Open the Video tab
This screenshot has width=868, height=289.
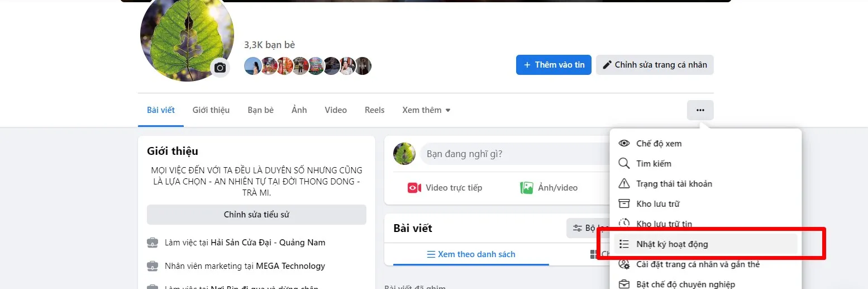pyautogui.click(x=336, y=110)
